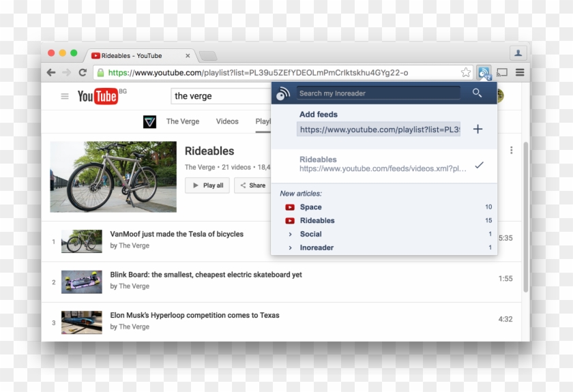Click the page vertical scrollbar
Screen dimensions: 573x392
pyautogui.click(x=525, y=218)
